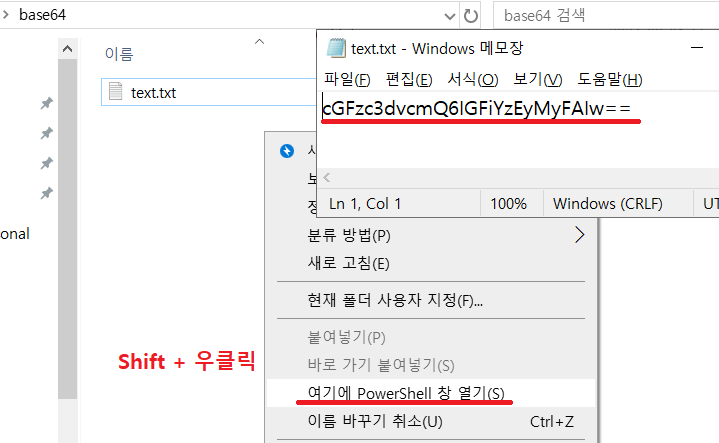Click the base64 검색 search box

600,16
